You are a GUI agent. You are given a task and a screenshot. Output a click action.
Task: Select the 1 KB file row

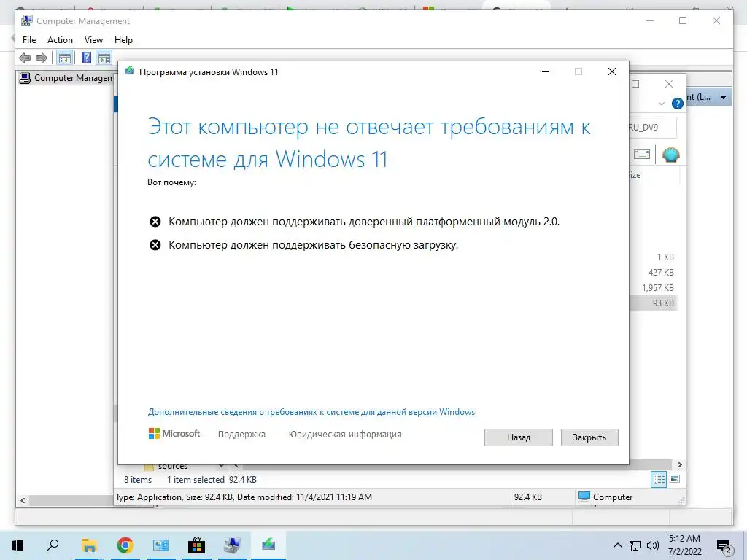pos(653,257)
